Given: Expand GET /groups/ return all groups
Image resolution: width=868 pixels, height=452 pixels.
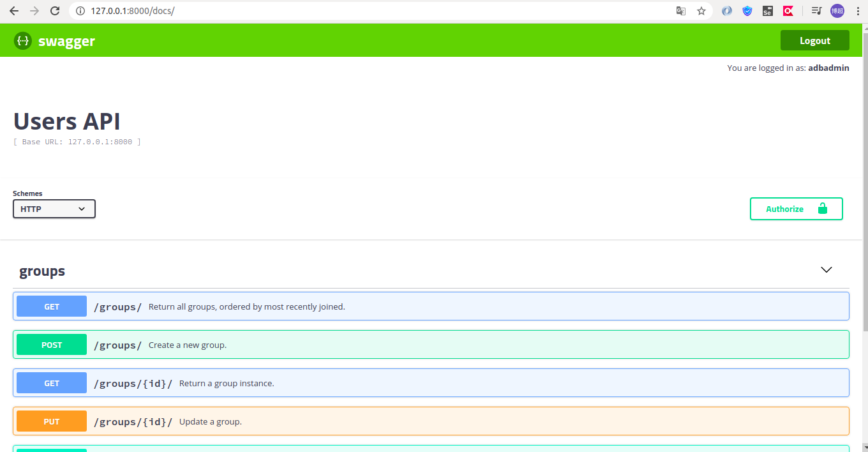Looking at the screenshot, I should tap(431, 306).
